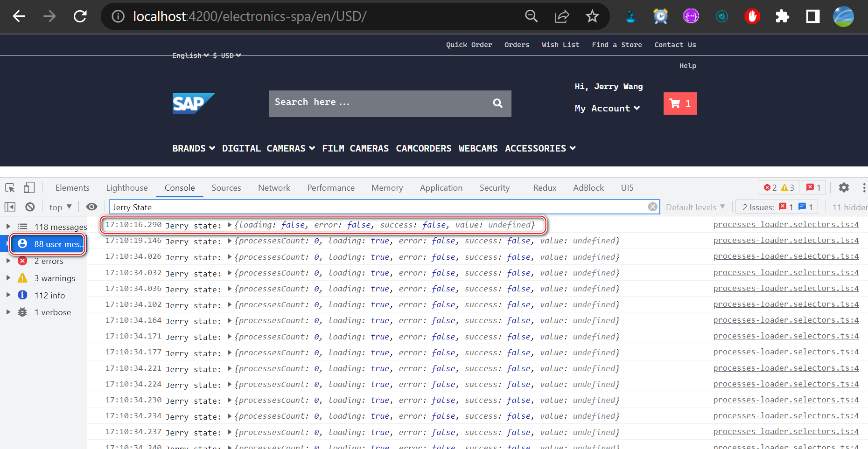This screenshot has width=868, height=449.
Task: Switch to the Sources tab
Action: pos(226,187)
